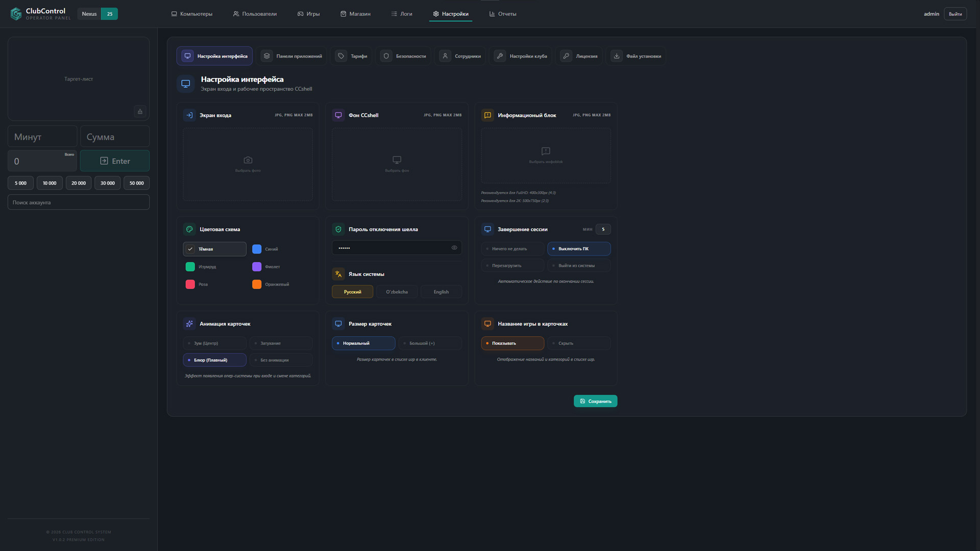980x551 pixels.
Task: Show the shell password with the eye icon
Action: [454, 248]
